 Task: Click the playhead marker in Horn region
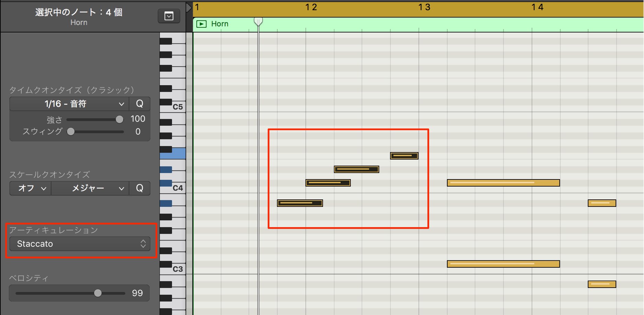coord(258,22)
